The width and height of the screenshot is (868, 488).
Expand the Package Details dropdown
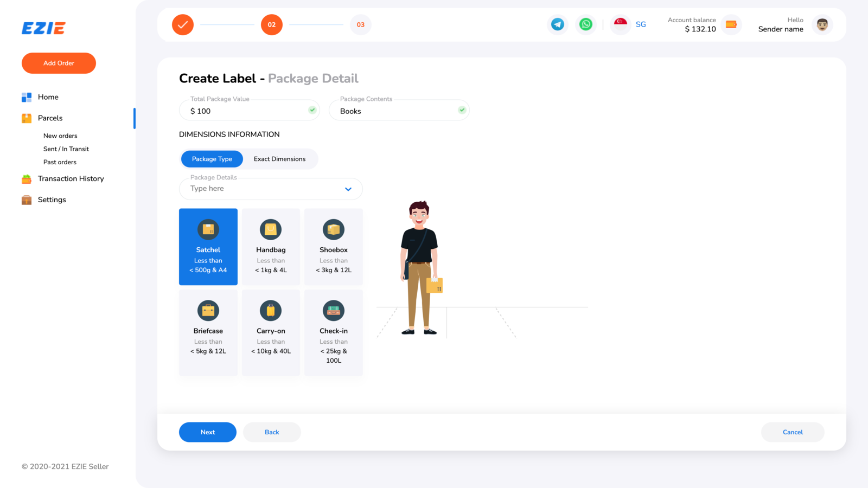pyautogui.click(x=348, y=189)
